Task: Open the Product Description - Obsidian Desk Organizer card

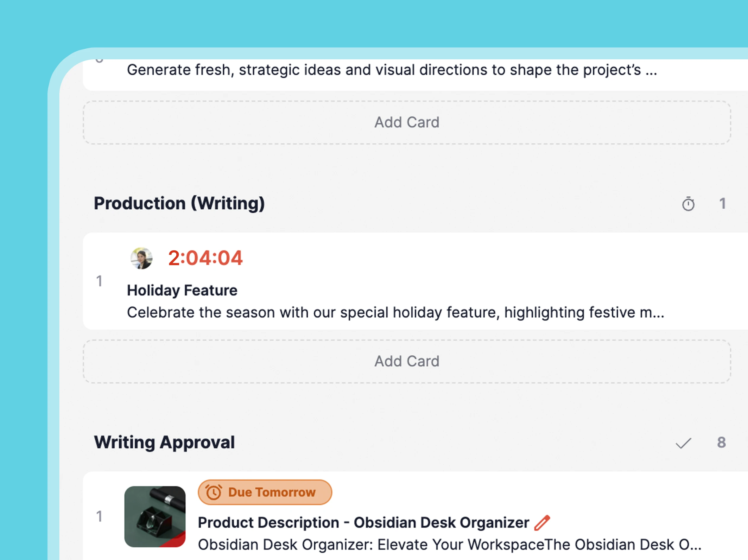Action: tap(363, 522)
